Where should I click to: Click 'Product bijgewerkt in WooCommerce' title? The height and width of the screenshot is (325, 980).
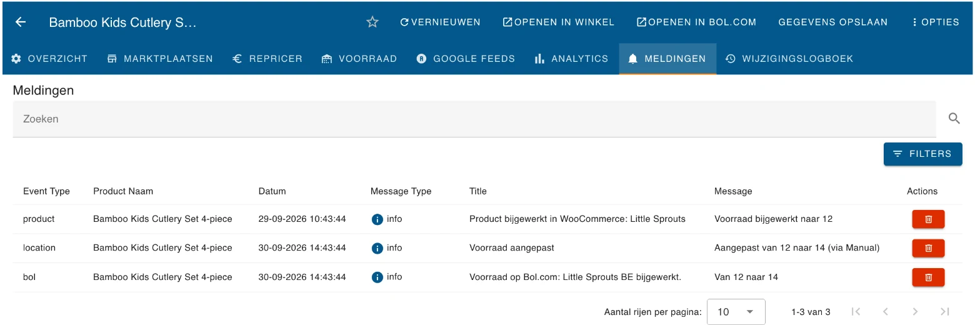point(577,219)
